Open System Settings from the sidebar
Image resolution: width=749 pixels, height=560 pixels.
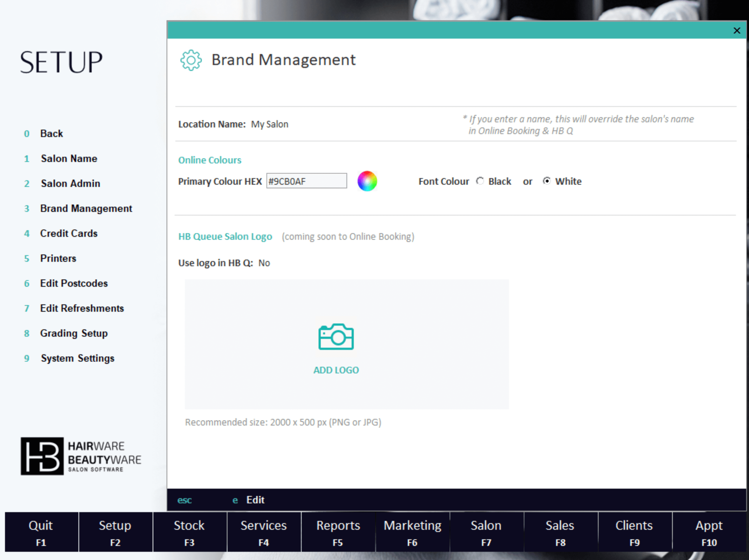click(x=77, y=358)
